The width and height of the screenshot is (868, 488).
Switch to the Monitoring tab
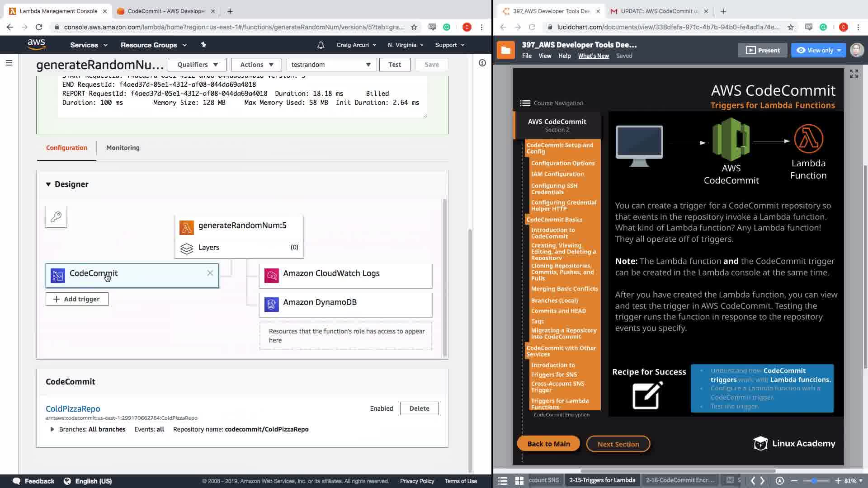pos(123,148)
